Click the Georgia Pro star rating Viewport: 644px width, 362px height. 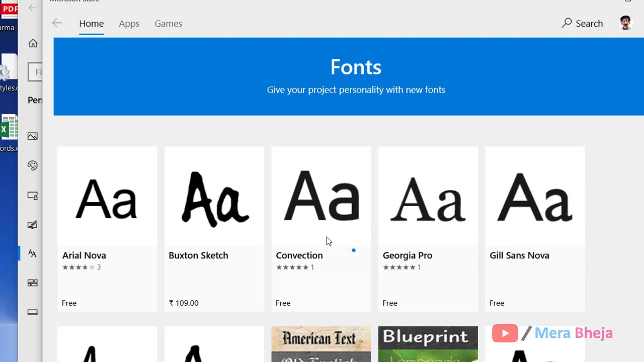click(x=402, y=267)
